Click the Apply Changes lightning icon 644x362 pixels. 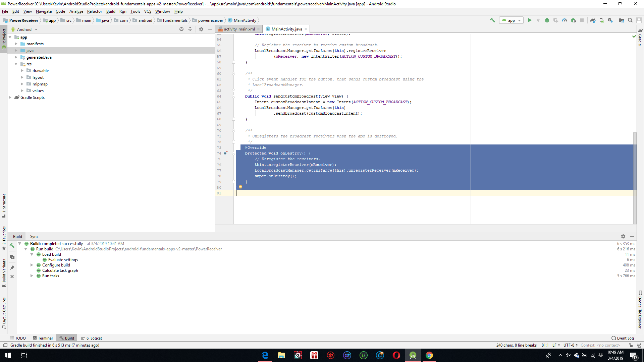point(538,20)
